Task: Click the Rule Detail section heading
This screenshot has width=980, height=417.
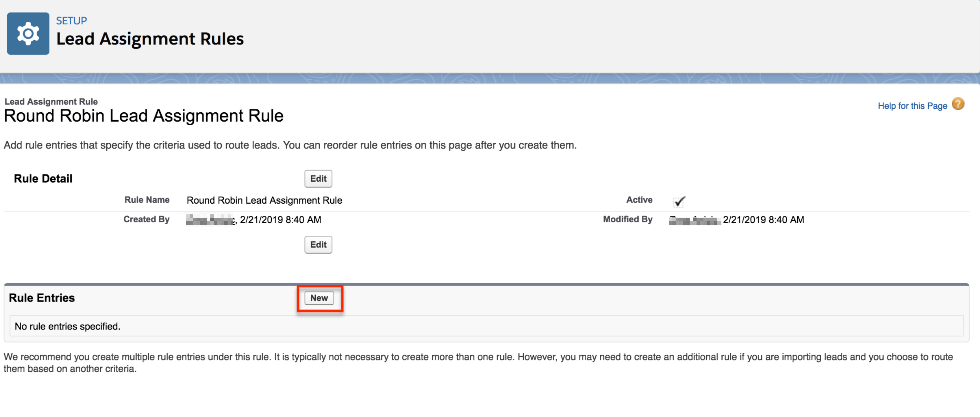Action: click(x=43, y=178)
